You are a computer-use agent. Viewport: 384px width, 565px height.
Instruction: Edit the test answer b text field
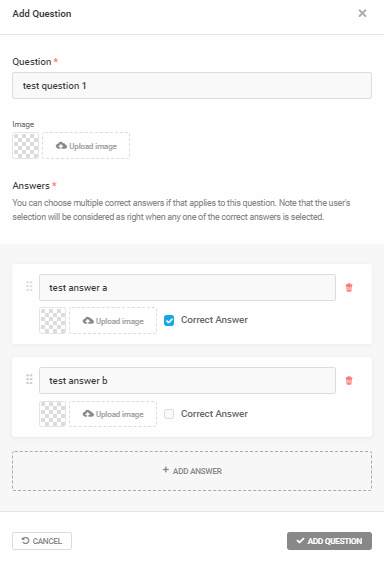[x=187, y=381]
